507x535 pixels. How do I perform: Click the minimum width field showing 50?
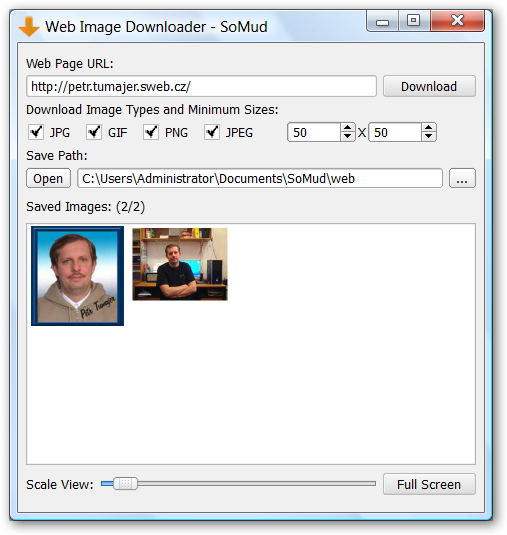click(314, 132)
